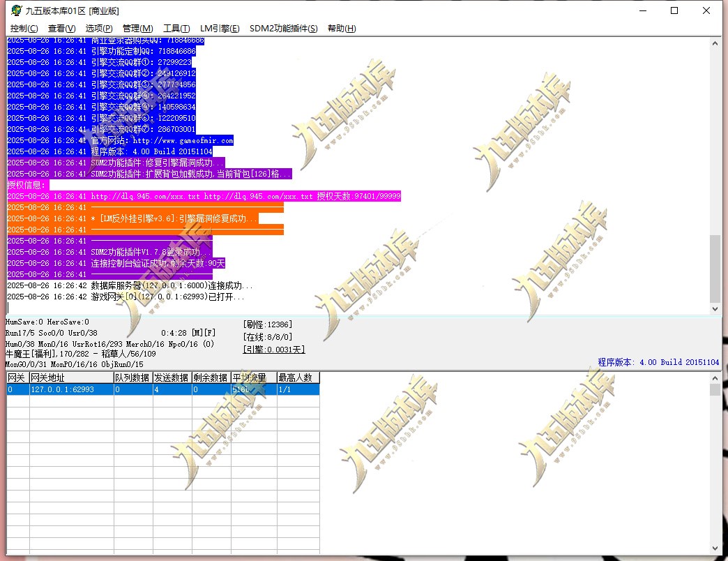728x561 pixels.
Task: Minimize the 九五版本库01区 window
Action: click(x=642, y=10)
